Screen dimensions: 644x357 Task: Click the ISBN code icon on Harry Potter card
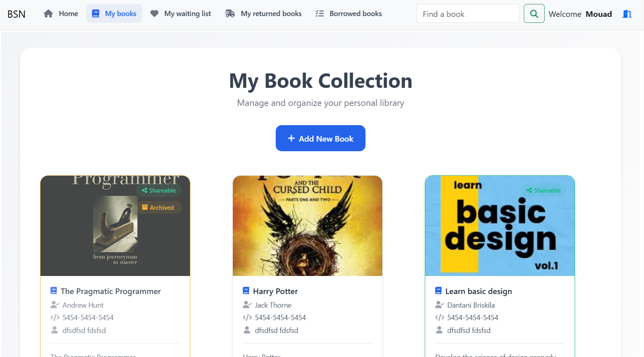[247, 317]
